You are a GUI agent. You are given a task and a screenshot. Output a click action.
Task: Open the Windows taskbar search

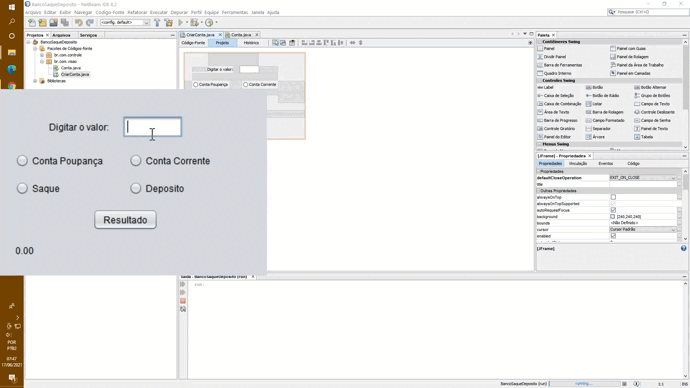pos(12,22)
